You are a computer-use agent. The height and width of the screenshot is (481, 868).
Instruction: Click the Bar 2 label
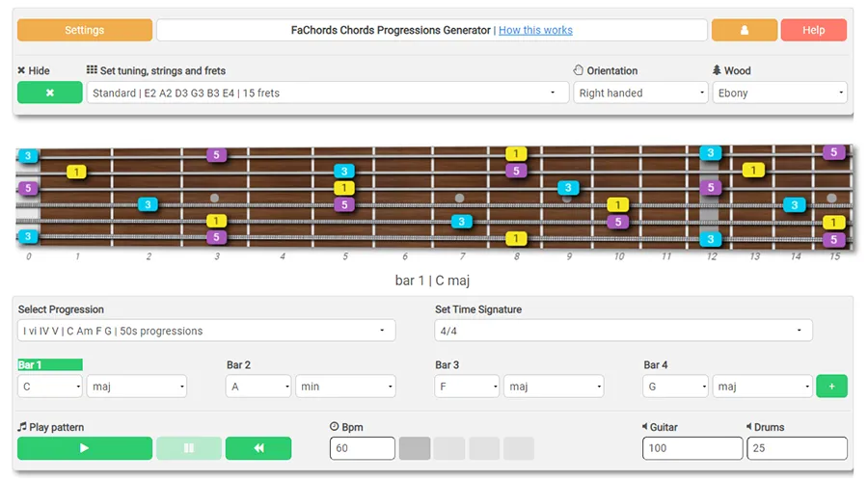[238, 364]
